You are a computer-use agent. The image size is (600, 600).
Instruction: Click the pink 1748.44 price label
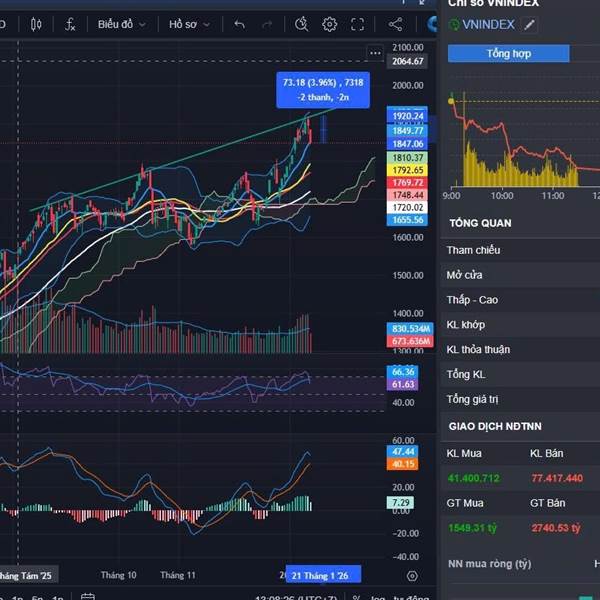408,195
